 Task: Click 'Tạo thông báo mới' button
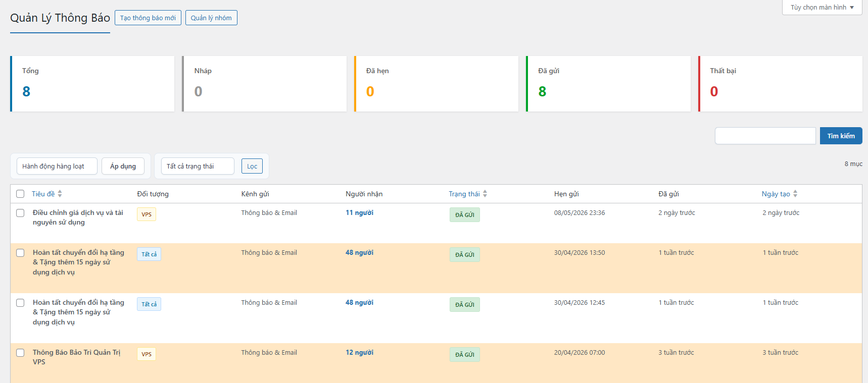point(148,18)
